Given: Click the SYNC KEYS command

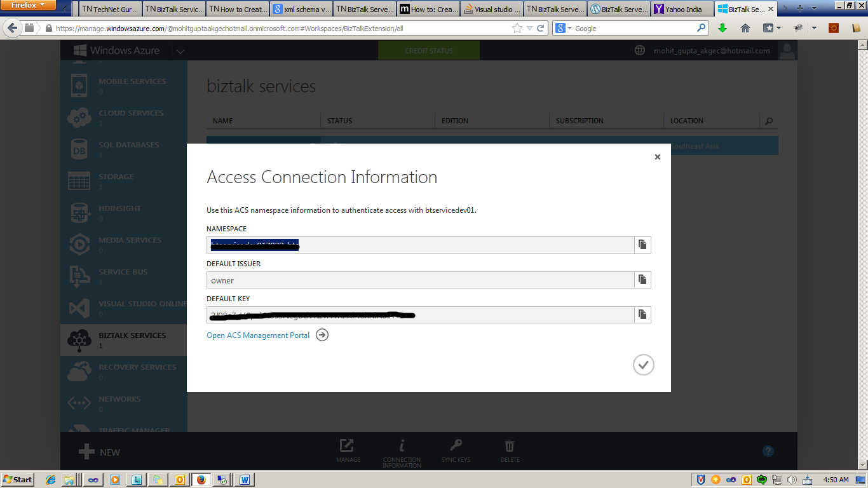Looking at the screenshot, I should [x=456, y=450].
